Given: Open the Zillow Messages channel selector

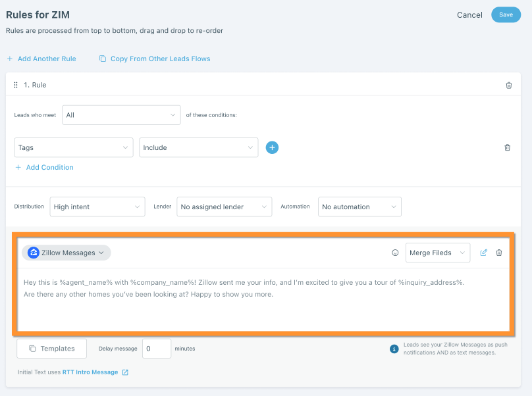Looking at the screenshot, I should 66,253.
